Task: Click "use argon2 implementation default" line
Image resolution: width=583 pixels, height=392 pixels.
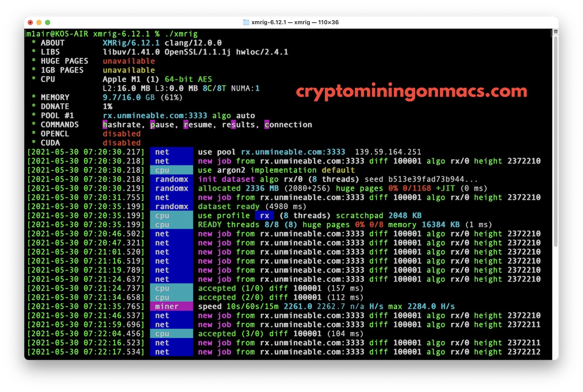Action: pyautogui.click(x=277, y=170)
